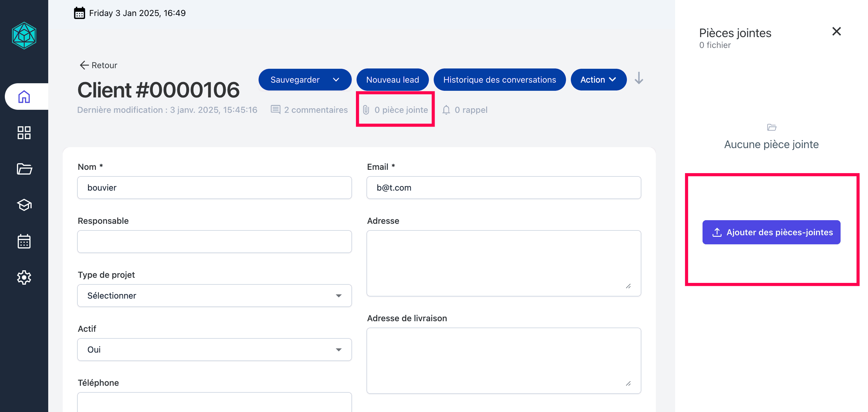The width and height of the screenshot is (868, 412).
Task: Open settings gear in sidebar
Action: (x=24, y=277)
